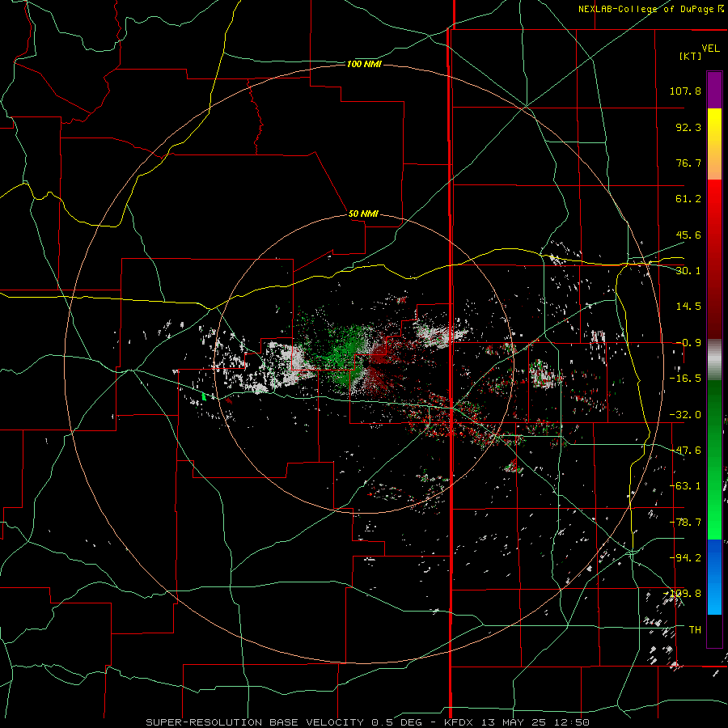Click the 14.5 velocity scale value
Image resolution: width=728 pixels, height=728 pixels.
tap(688, 307)
